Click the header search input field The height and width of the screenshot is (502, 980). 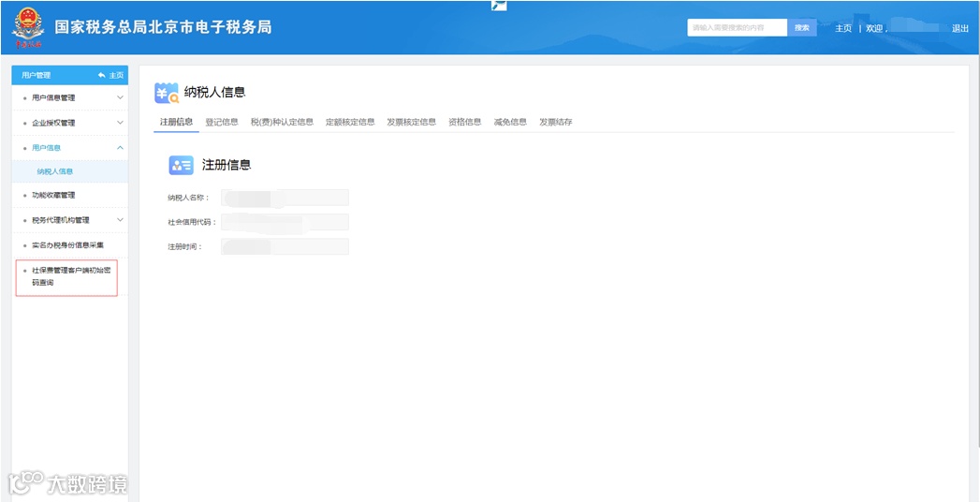(738, 27)
